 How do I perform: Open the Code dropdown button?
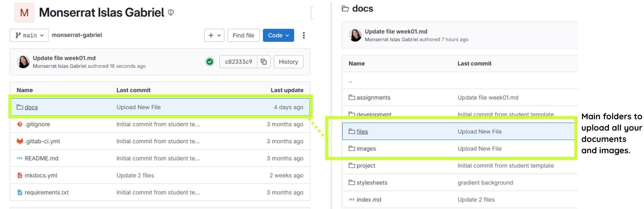pyautogui.click(x=278, y=35)
